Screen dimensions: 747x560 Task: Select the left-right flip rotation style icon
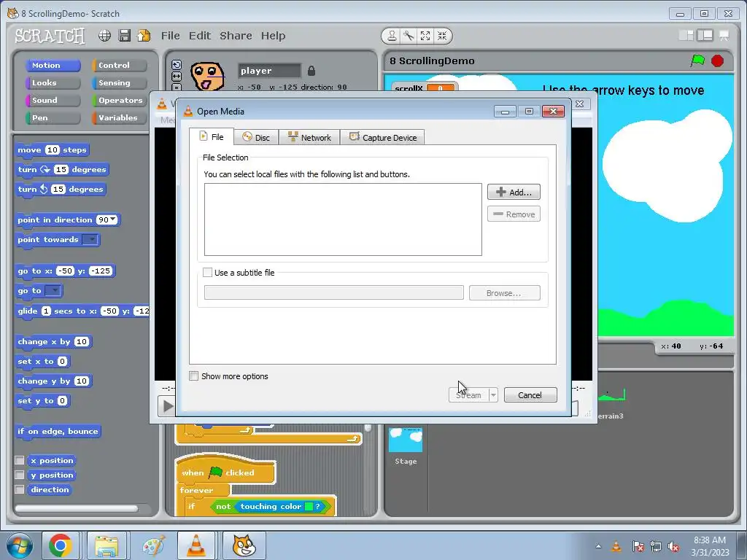click(x=177, y=76)
